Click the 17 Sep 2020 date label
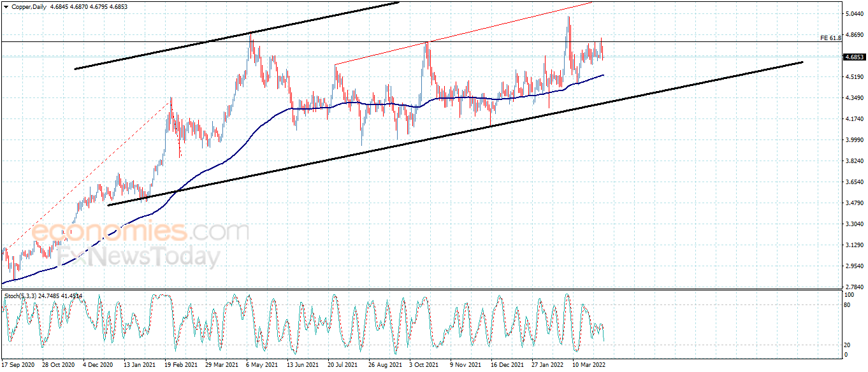 pos(18,365)
